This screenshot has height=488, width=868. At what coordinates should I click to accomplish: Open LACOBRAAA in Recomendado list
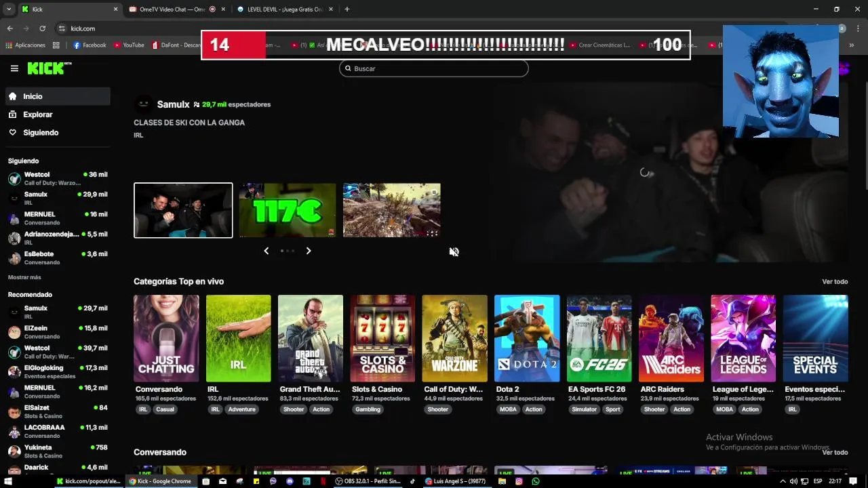[x=58, y=432]
